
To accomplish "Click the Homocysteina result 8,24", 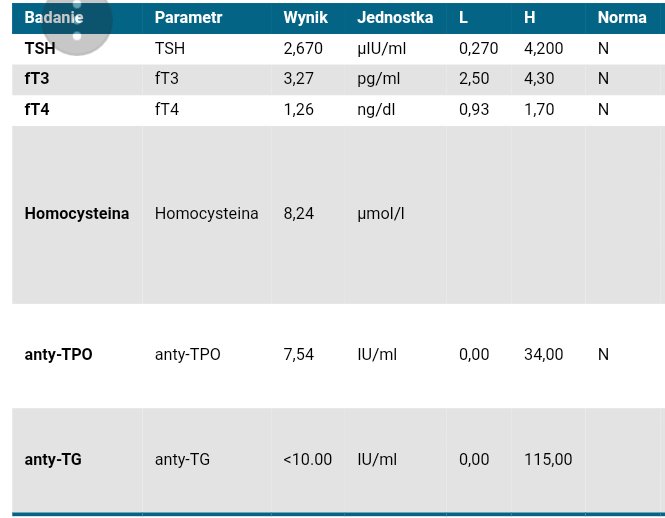I will tap(299, 213).
